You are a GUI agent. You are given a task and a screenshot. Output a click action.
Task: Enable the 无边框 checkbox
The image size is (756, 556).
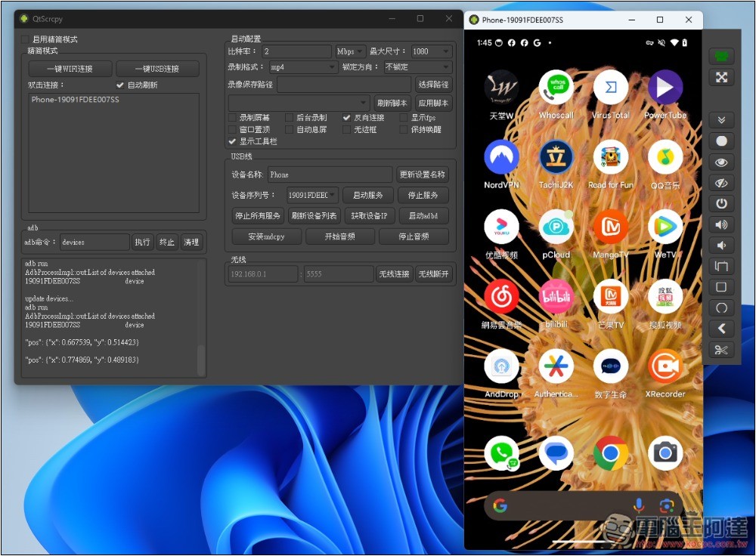coord(346,130)
